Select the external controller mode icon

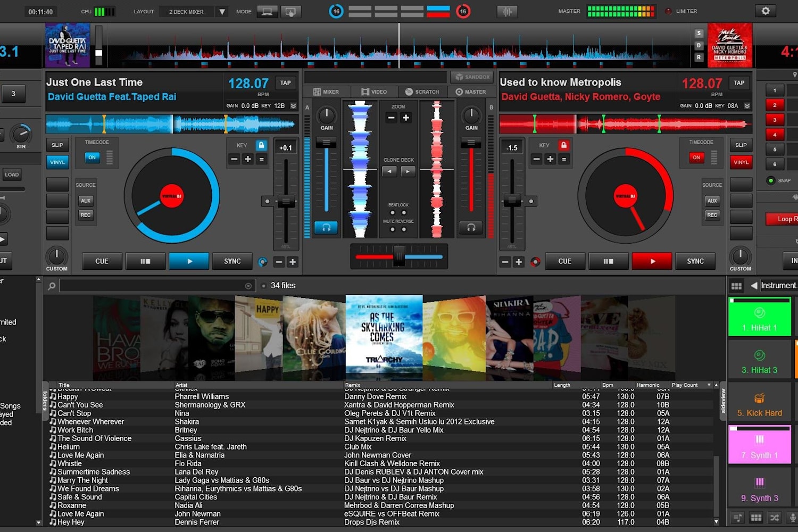pyautogui.click(x=290, y=11)
